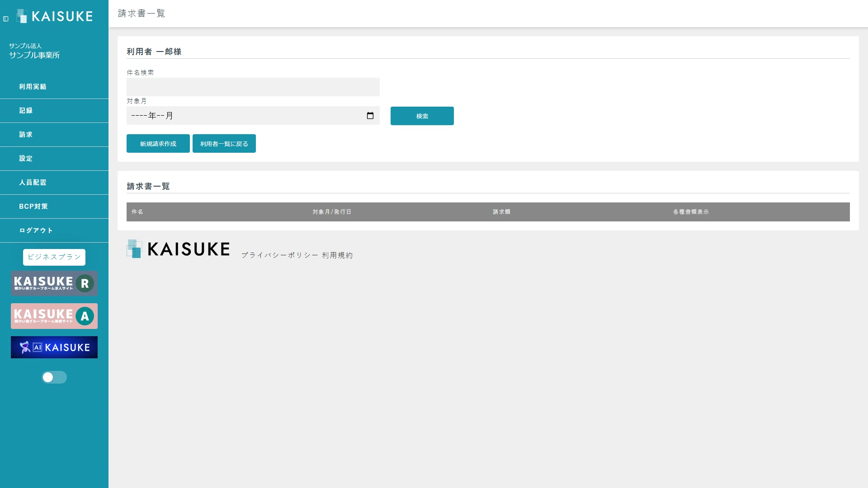Open the AI KAISUKE banner
Screen dimensions: 868x488
(54, 347)
